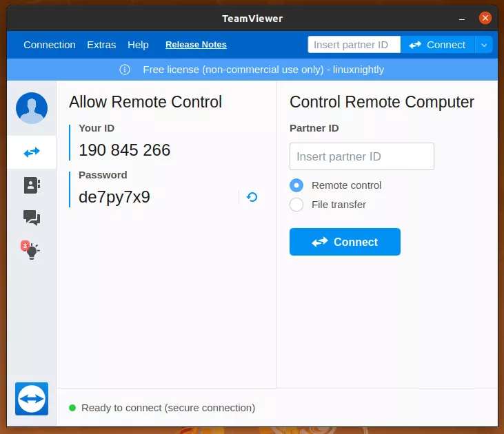The image size is (504, 434).
Task: Open the Help menu
Action: tap(138, 45)
